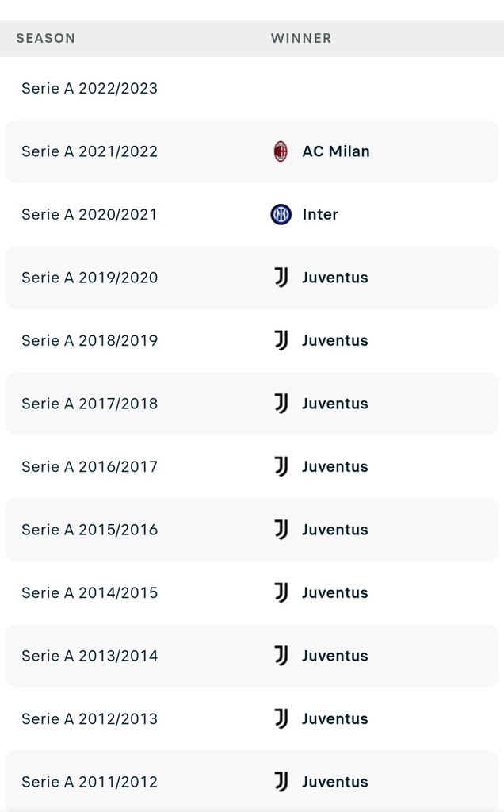
Task: Click Juventus logo in 2012/2013 row
Action: (x=281, y=718)
